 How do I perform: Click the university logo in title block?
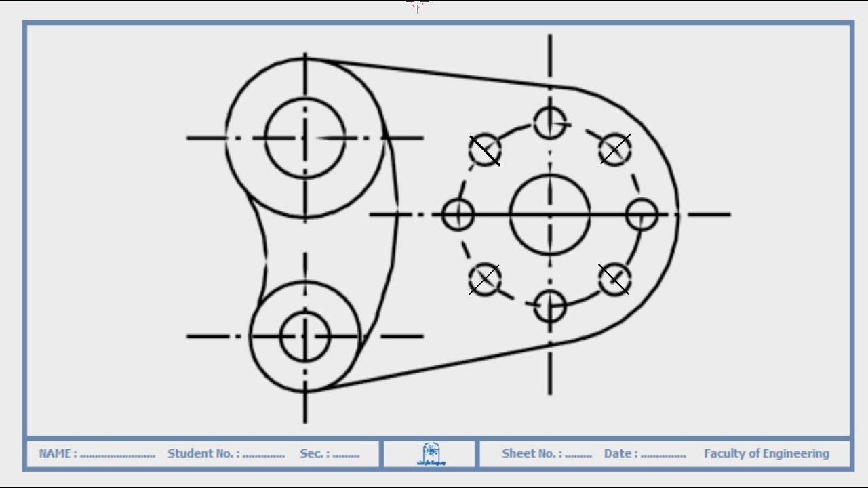coord(431,454)
